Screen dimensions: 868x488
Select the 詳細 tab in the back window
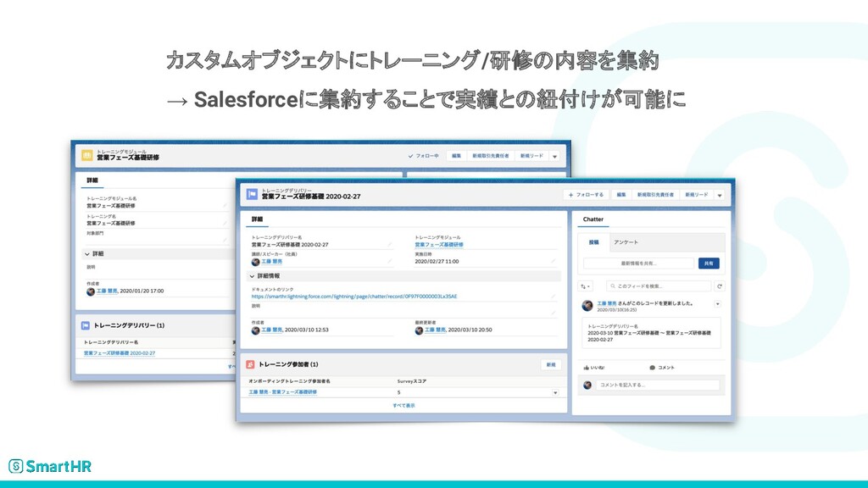tap(92, 180)
